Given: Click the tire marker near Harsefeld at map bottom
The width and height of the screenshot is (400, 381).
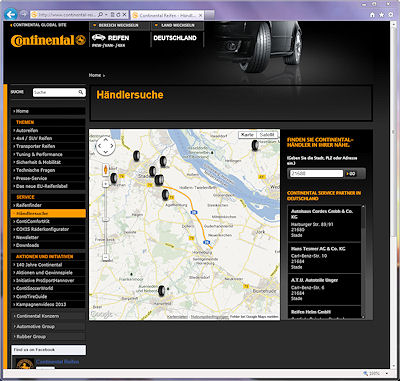Looking at the screenshot, I should point(162,291).
